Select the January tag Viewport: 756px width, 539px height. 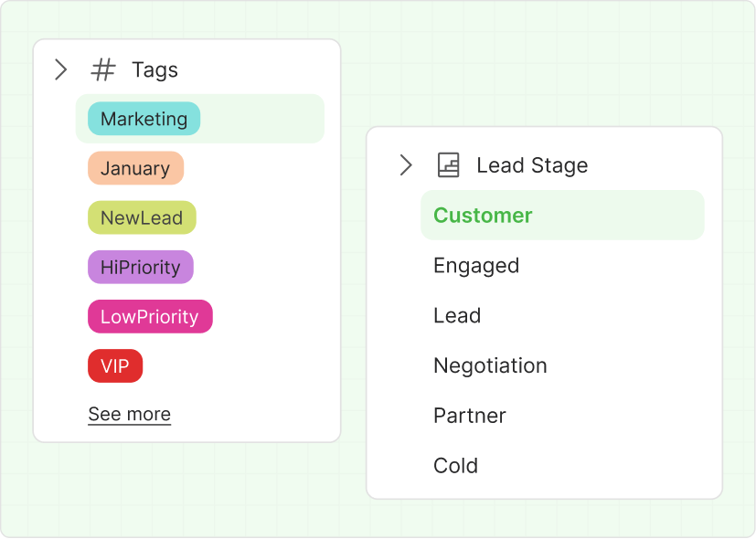135,168
